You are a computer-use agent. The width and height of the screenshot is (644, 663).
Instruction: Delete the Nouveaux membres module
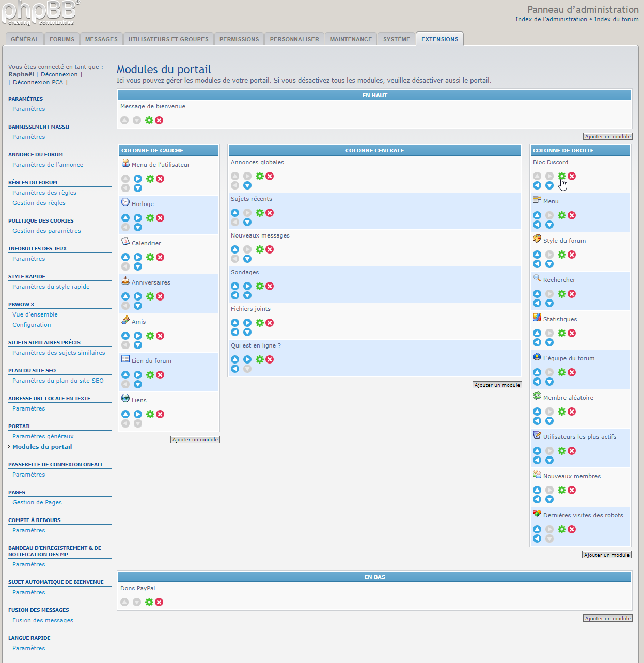572,490
